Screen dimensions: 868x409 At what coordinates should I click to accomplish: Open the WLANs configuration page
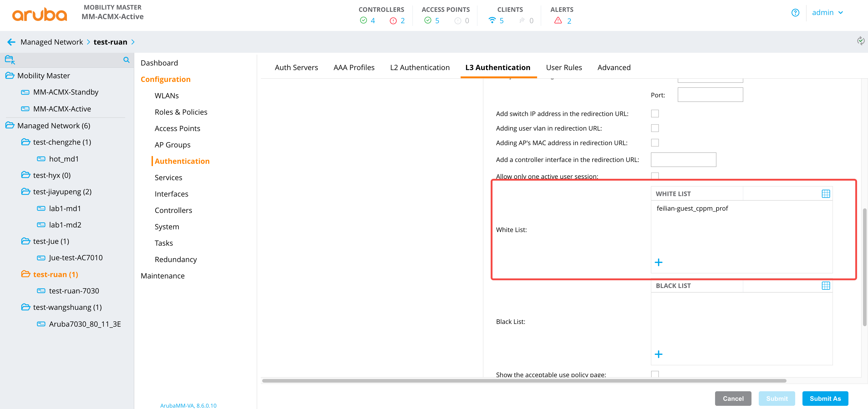166,95
